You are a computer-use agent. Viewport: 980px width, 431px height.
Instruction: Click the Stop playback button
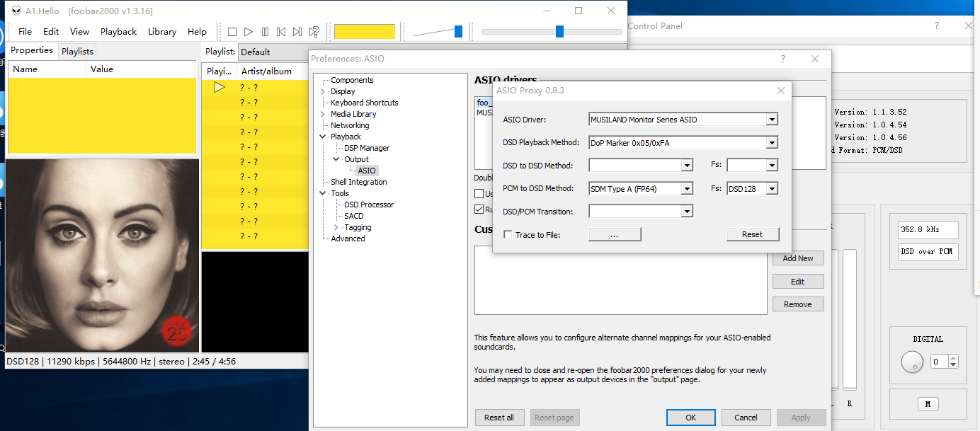pos(232,32)
